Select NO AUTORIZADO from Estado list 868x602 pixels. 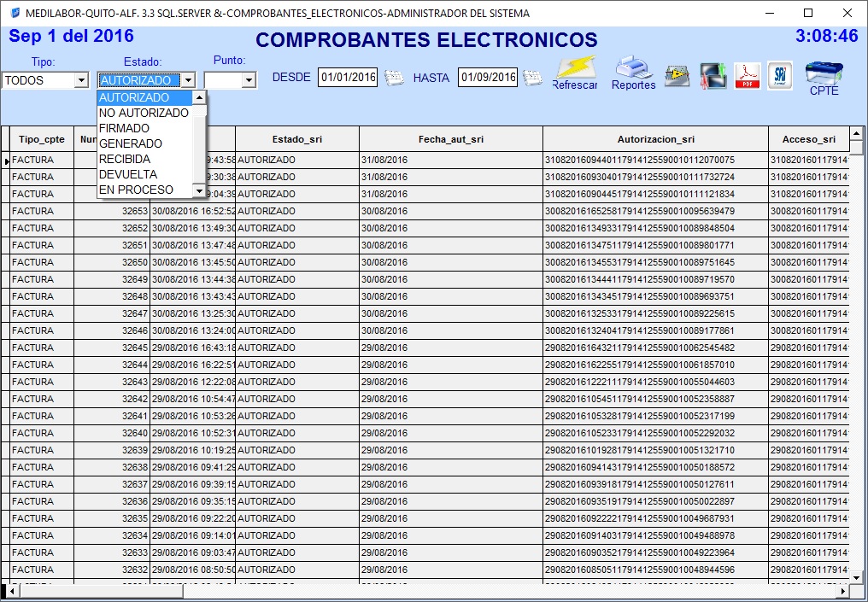point(144,113)
